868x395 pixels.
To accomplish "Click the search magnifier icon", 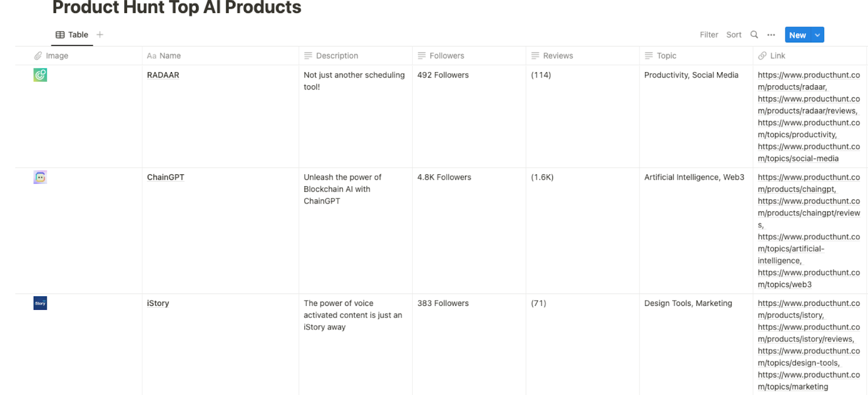I will tap(754, 35).
